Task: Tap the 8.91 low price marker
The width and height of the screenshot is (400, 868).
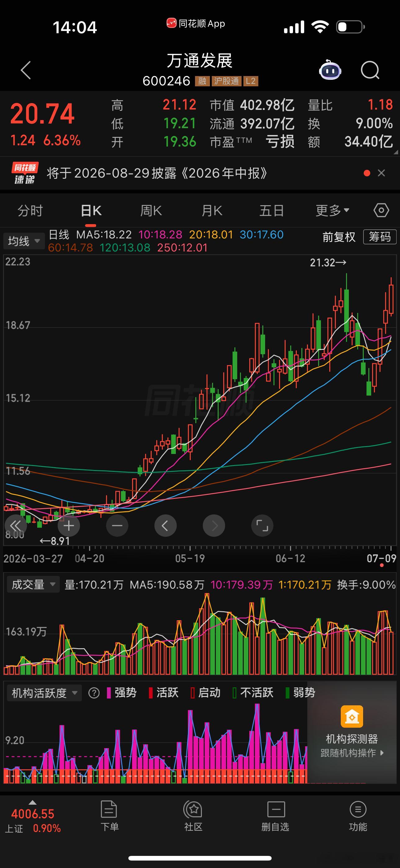Action: [55, 541]
